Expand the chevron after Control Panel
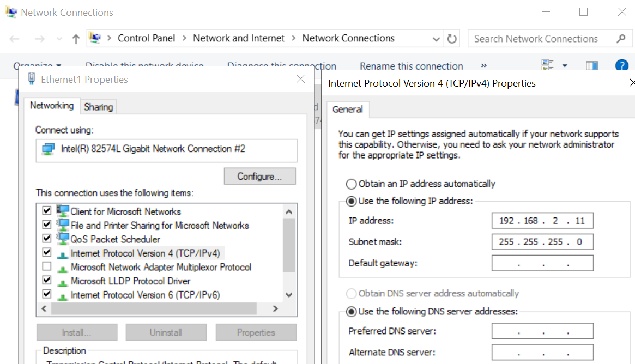The image size is (635, 364). 184,38
